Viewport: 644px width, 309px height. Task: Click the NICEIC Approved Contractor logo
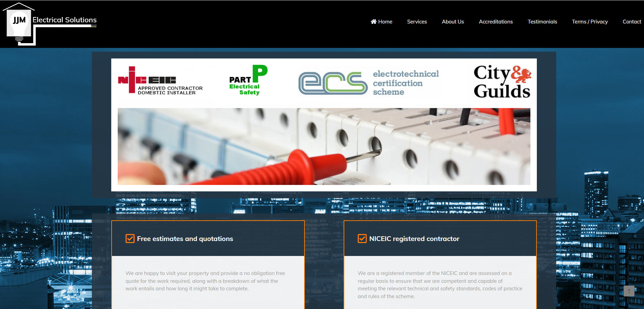pos(160,81)
